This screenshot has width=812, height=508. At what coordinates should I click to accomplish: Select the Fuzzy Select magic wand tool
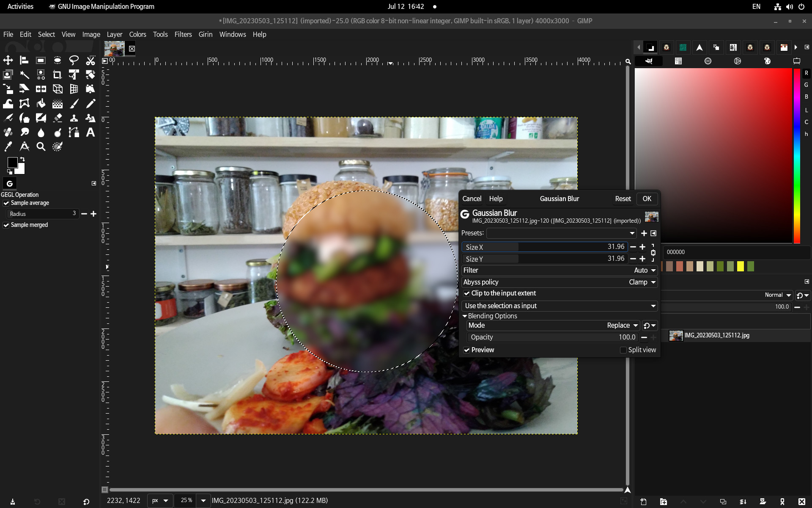(x=25, y=75)
